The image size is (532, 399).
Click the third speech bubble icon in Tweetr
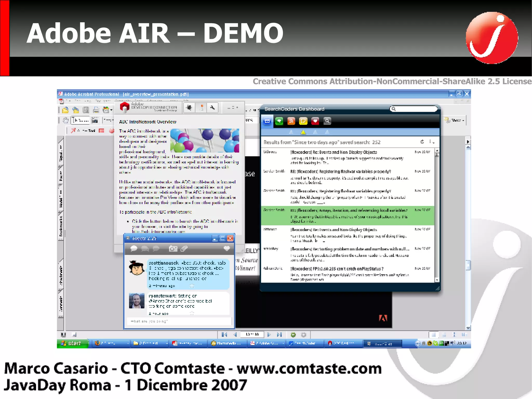click(x=156, y=249)
